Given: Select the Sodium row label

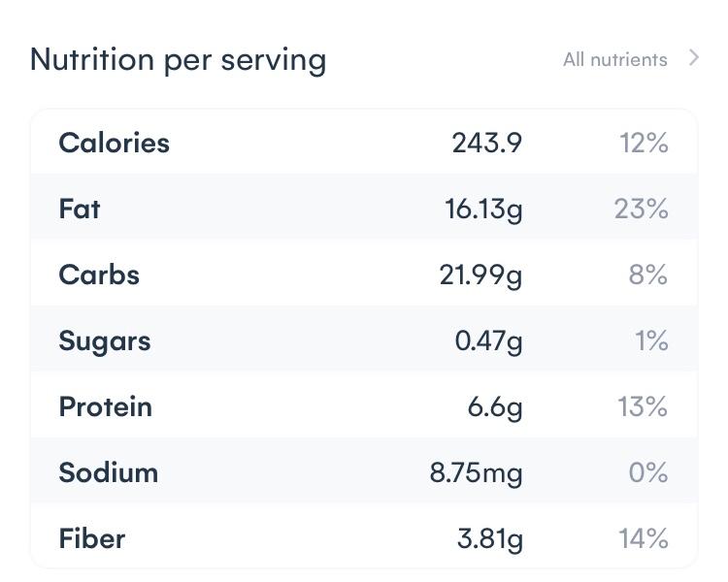Looking at the screenshot, I should [x=108, y=472].
